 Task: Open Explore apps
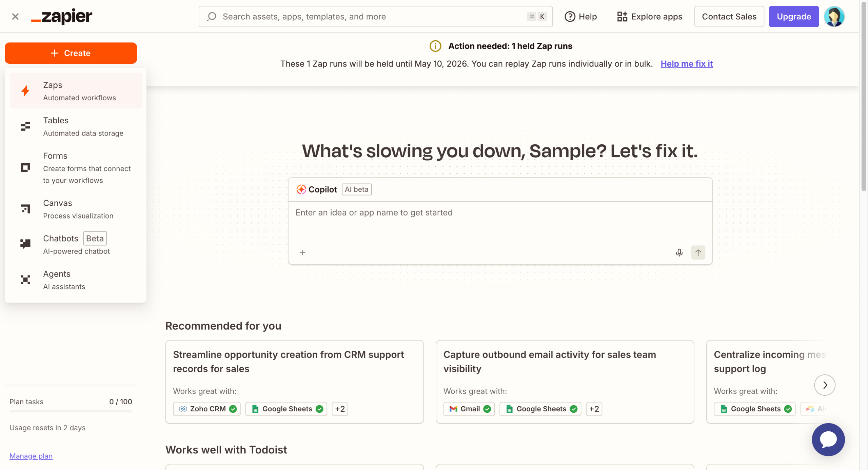[x=649, y=16]
